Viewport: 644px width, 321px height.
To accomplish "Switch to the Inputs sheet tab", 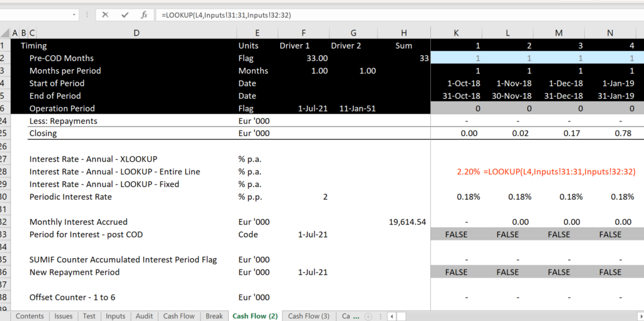I will click(x=115, y=316).
